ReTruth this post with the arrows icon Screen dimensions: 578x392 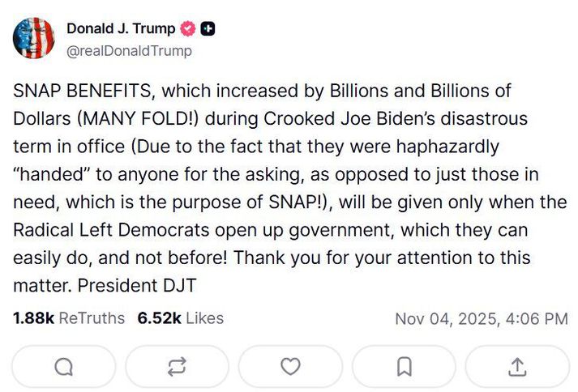coord(177,367)
